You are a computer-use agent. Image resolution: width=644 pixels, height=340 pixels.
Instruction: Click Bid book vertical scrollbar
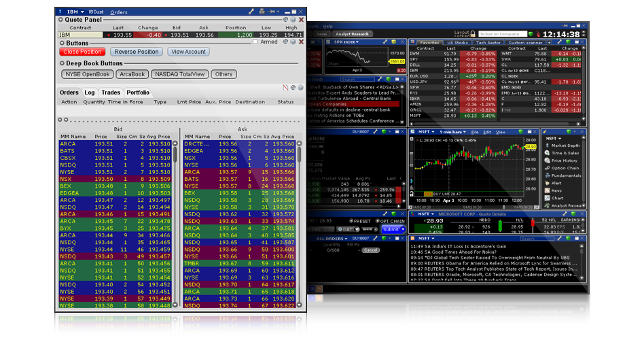click(175, 224)
